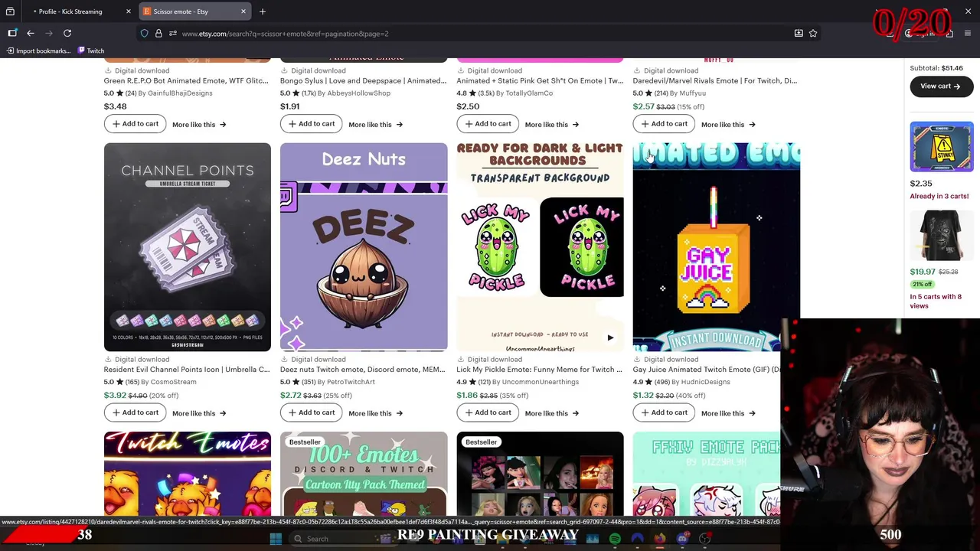The height and width of the screenshot is (551, 980).
Task: Open Spotify from the taskbar
Action: [615, 539]
